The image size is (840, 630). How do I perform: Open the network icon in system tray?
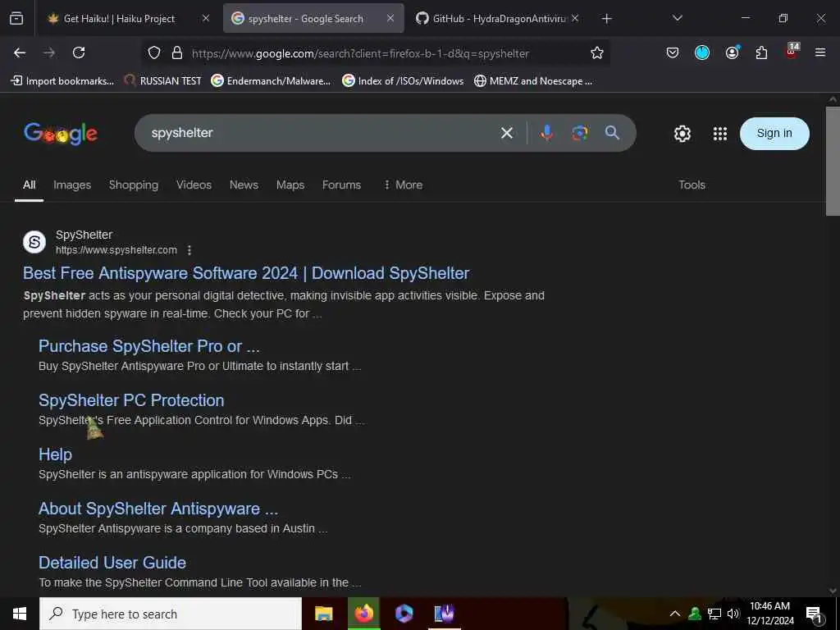point(714,614)
